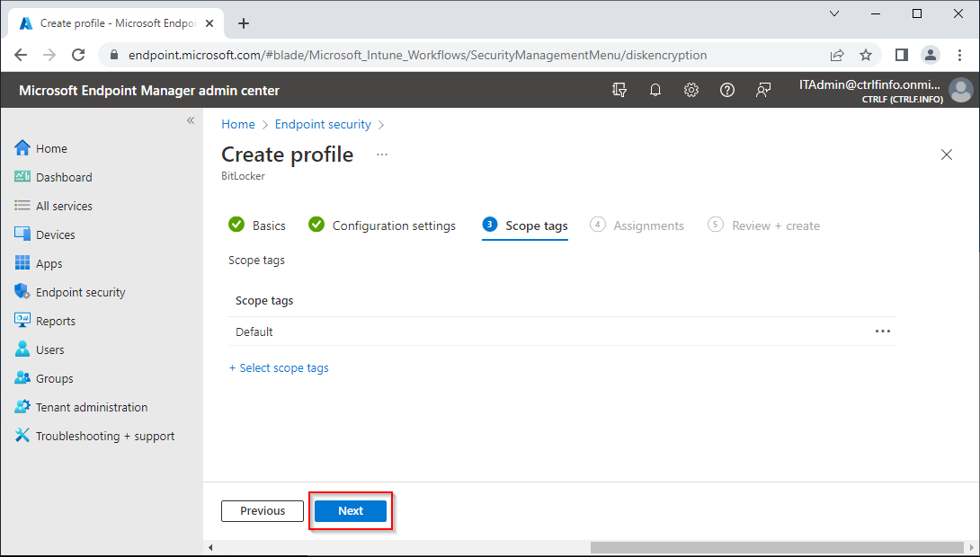This screenshot has height=557, width=980.
Task: Open Devices from the left menu
Action: tap(55, 234)
